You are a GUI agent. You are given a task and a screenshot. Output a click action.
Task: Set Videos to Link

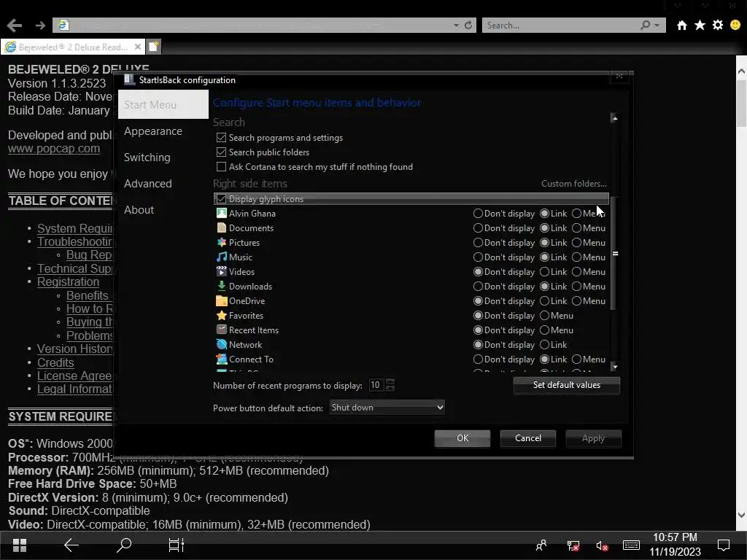pyautogui.click(x=544, y=272)
